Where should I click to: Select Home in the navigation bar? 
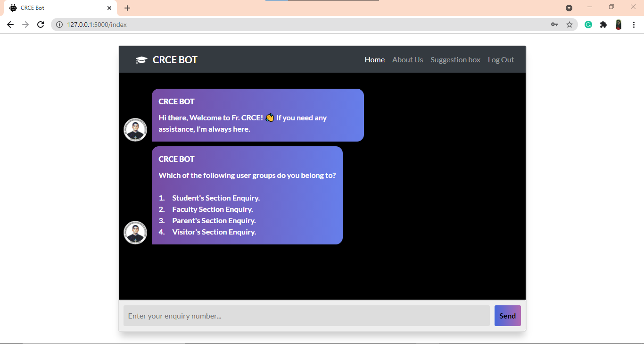(x=374, y=59)
